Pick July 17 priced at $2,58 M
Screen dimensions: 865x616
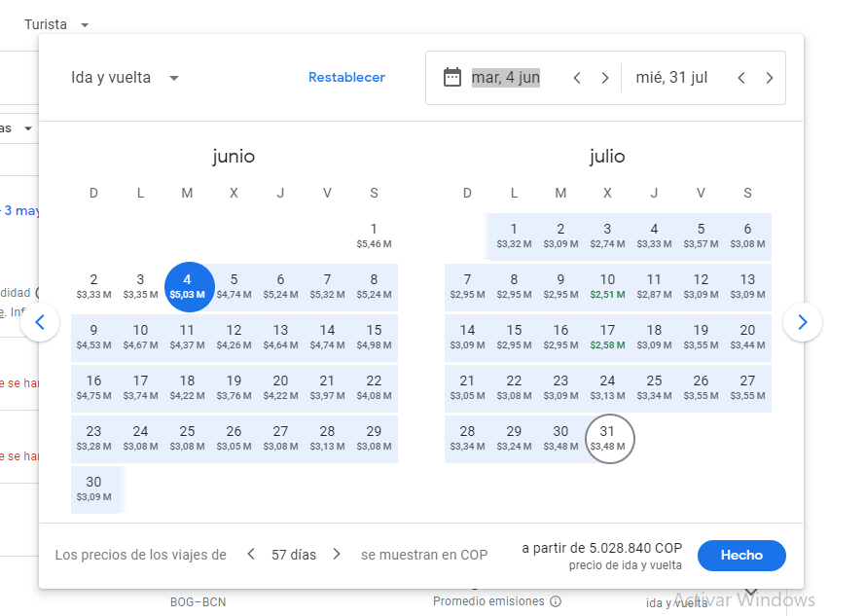[607, 337]
